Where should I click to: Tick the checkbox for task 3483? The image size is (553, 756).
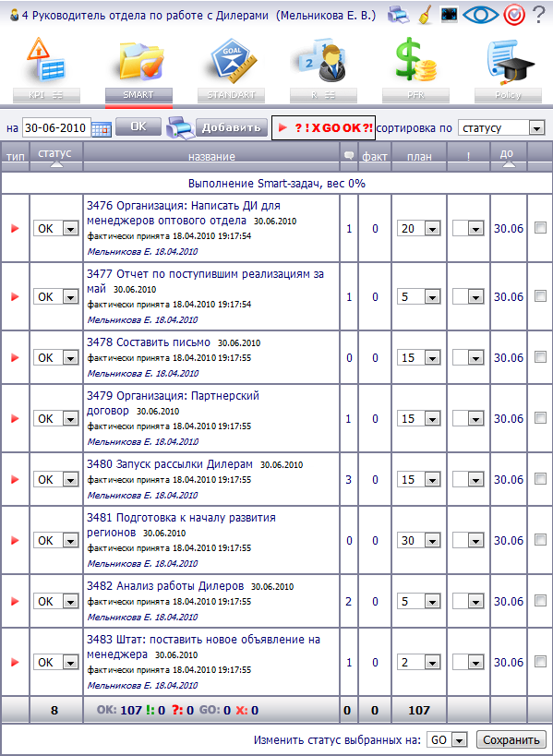540,662
